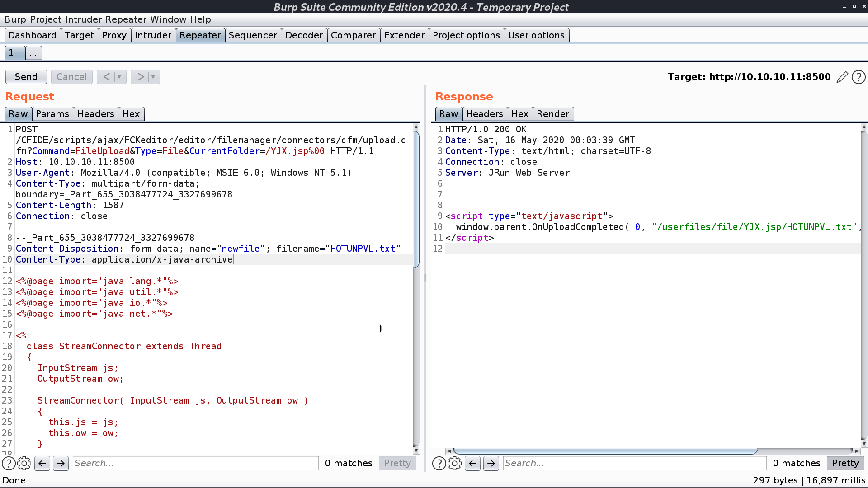The height and width of the screenshot is (488, 868).
Task: Click the Cancel button
Action: [x=71, y=77]
